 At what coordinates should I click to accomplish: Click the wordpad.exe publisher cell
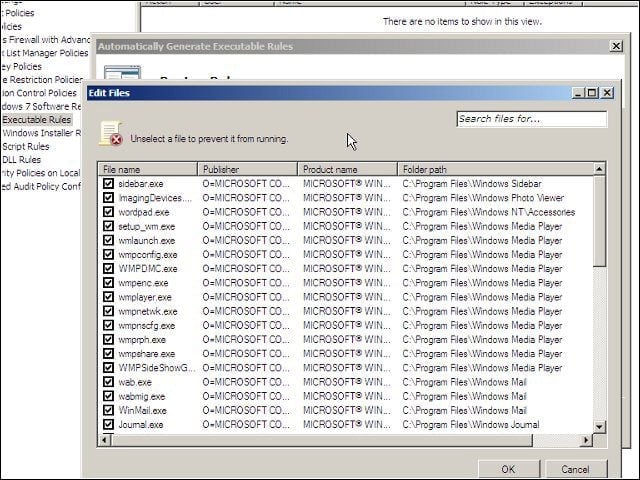point(246,212)
